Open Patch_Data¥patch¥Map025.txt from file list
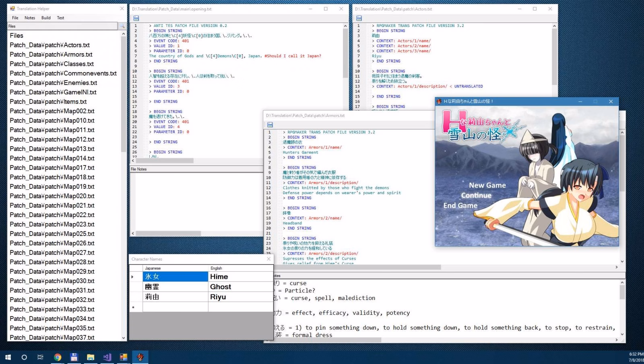 52,234
